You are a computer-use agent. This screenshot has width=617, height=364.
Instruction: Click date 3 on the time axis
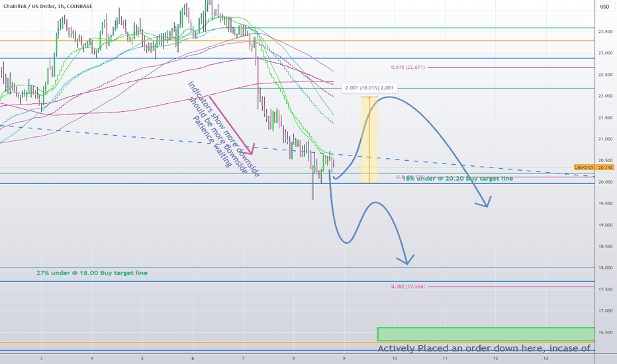[41, 359]
